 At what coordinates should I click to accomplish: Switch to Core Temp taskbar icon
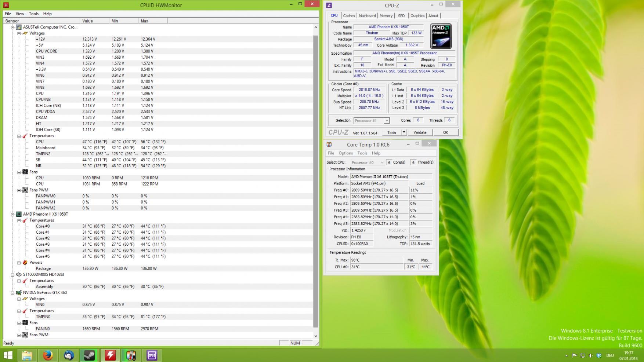pyautogui.click(x=131, y=355)
